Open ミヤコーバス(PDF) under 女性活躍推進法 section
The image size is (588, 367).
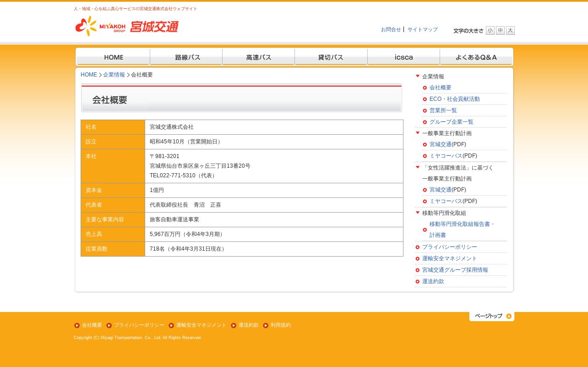tap(446, 201)
